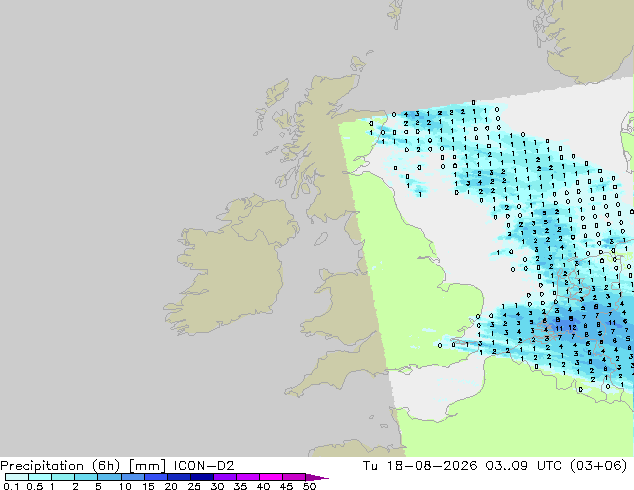Viewport: 634px width, 490px height.
Task: Click the legend value '20'
Action: [171, 486]
